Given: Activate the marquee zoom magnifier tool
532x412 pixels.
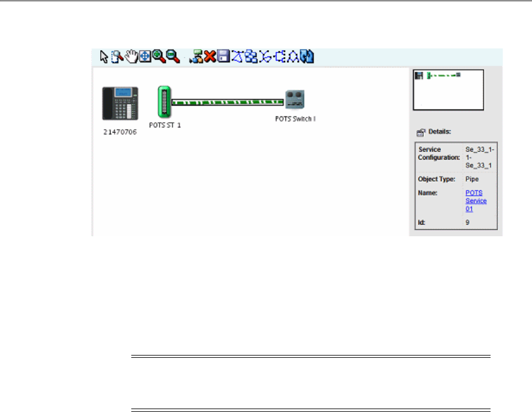Looking at the screenshot, I should click(117, 56).
